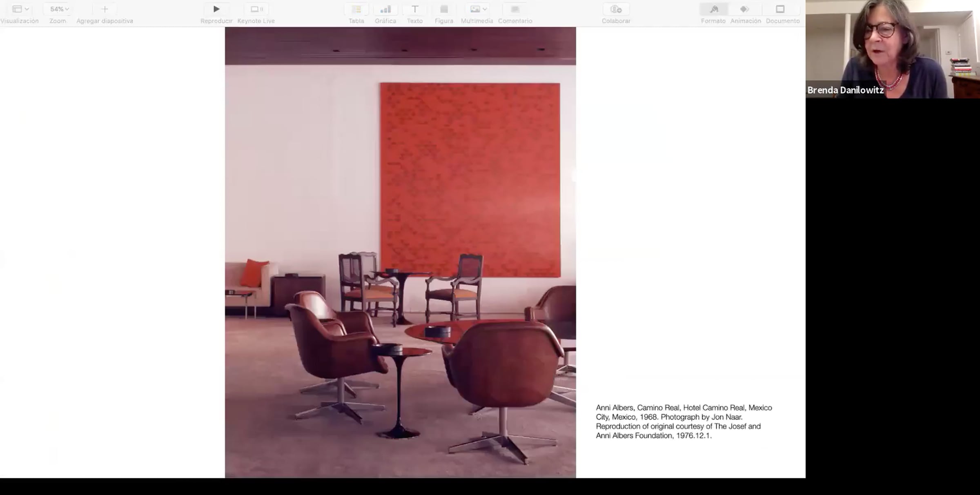Click the Colaborar collaboration icon
The image size is (980, 495).
coord(616,9)
